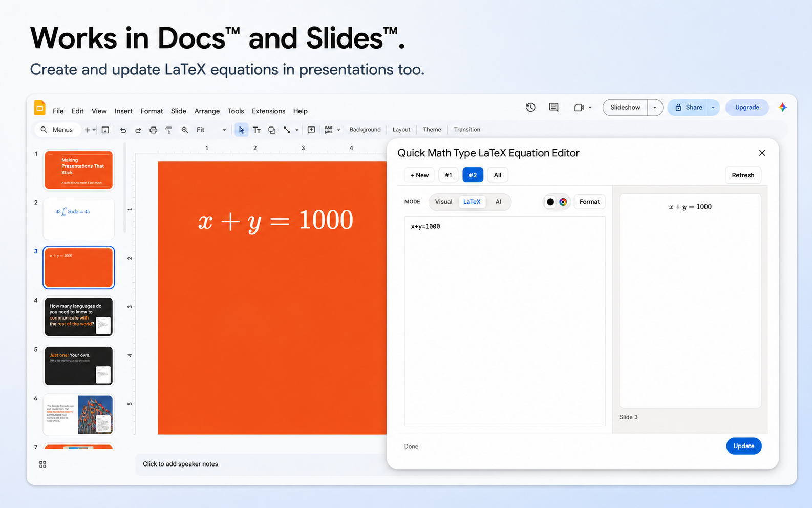Expand the Share dropdown arrow
Image resolution: width=812 pixels, height=508 pixels.
713,108
